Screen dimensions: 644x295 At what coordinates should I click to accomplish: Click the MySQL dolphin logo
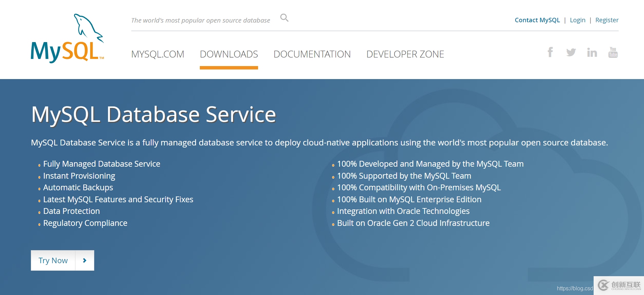pyautogui.click(x=67, y=38)
